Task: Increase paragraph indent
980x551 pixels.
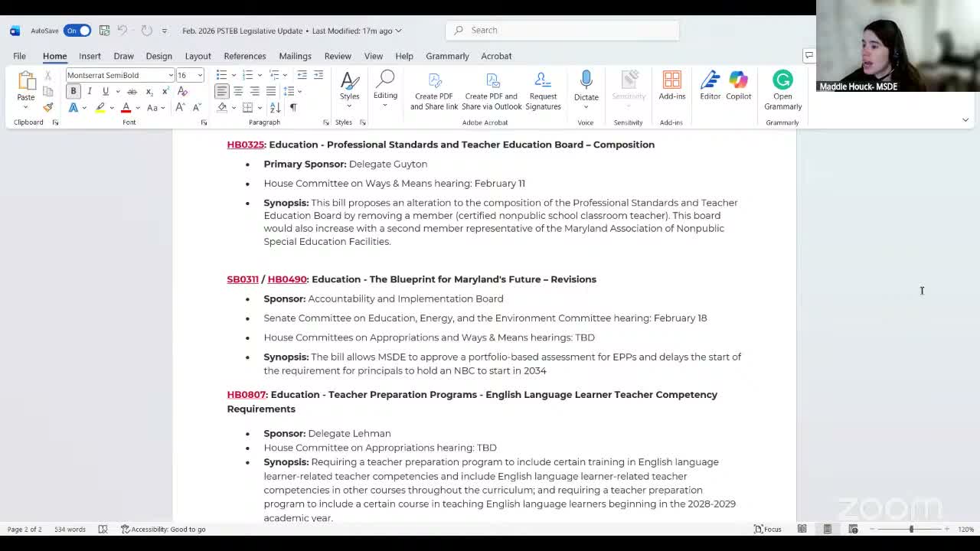Action: [x=318, y=75]
